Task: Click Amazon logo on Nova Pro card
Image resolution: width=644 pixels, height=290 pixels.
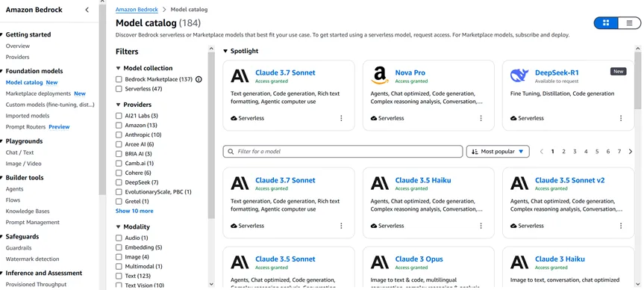Action: tap(380, 76)
